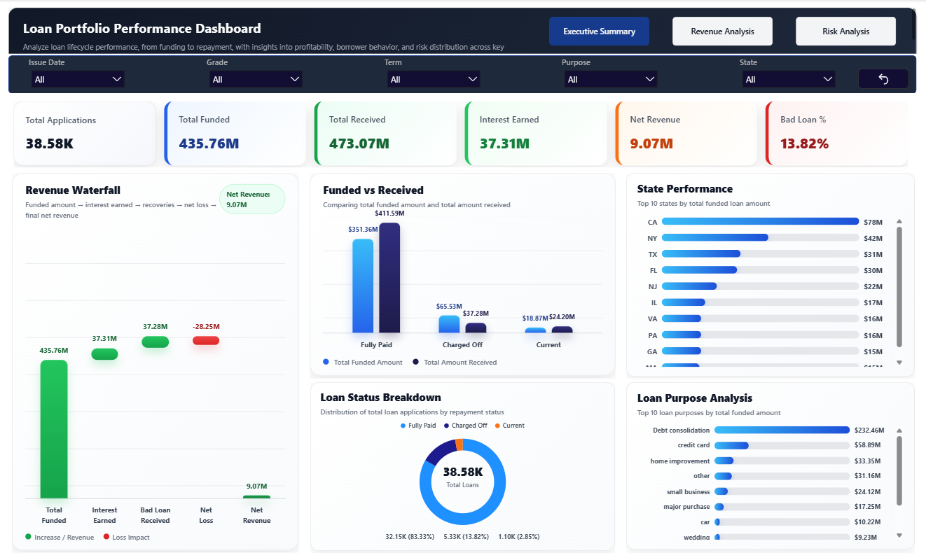
Task: Click the Interest Earned waterfall bar
Action: 104,354
